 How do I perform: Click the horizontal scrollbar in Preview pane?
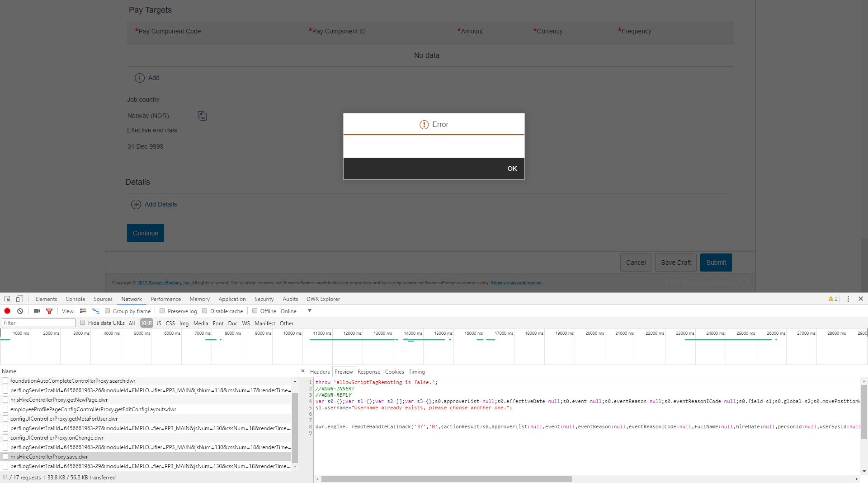pos(446,479)
